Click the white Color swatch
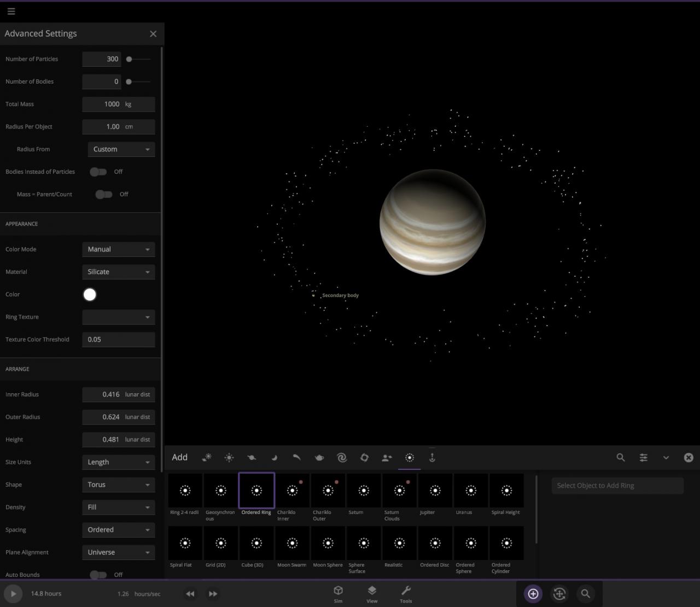Viewport: 700px width, 607px height. pos(90,295)
